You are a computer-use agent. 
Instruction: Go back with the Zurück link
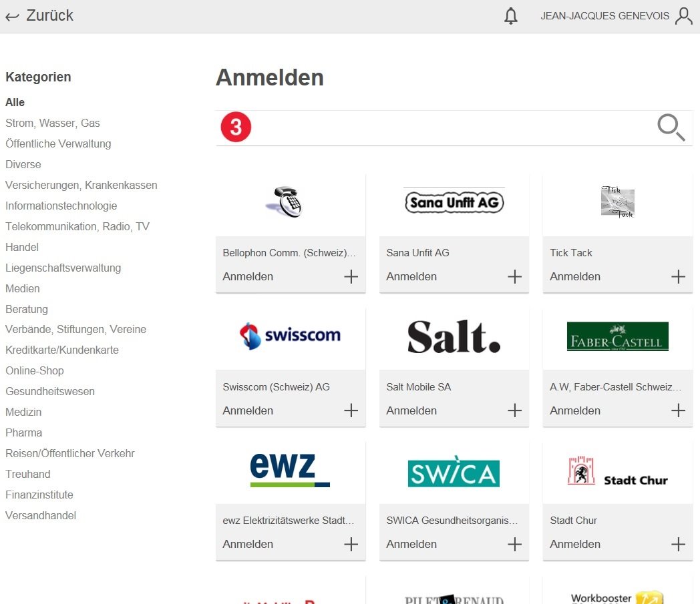39,15
